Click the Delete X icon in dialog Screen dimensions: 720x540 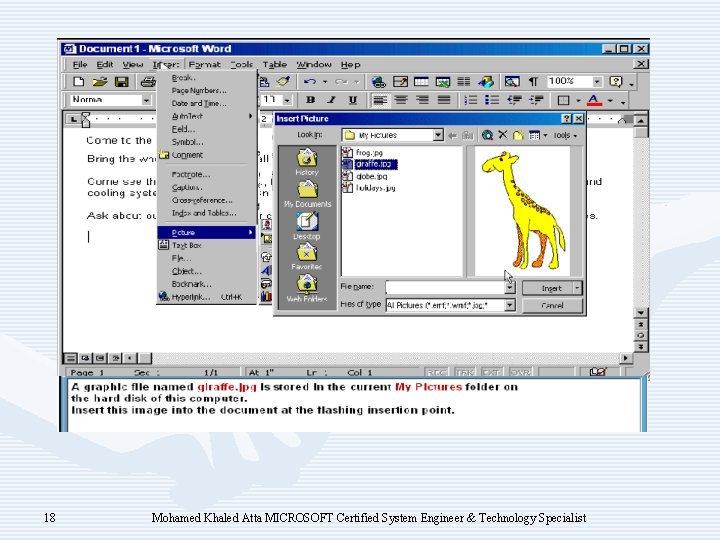click(x=503, y=135)
